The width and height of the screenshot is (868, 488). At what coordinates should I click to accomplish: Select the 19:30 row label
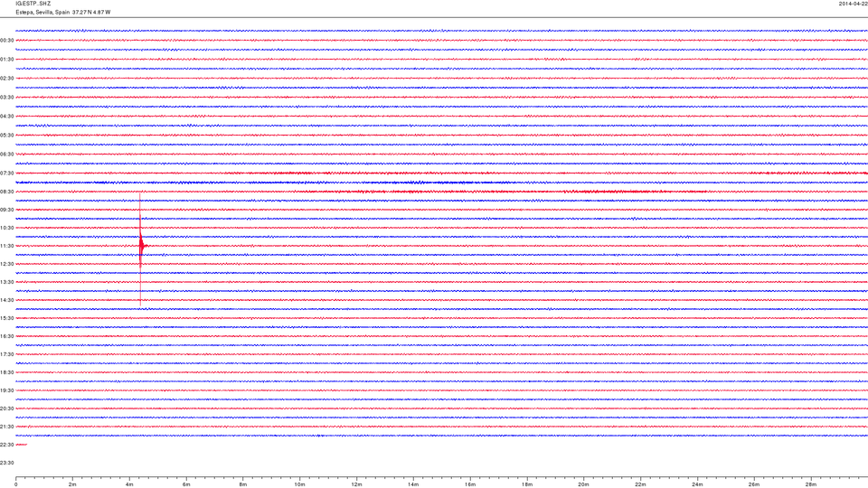pyautogui.click(x=7, y=390)
